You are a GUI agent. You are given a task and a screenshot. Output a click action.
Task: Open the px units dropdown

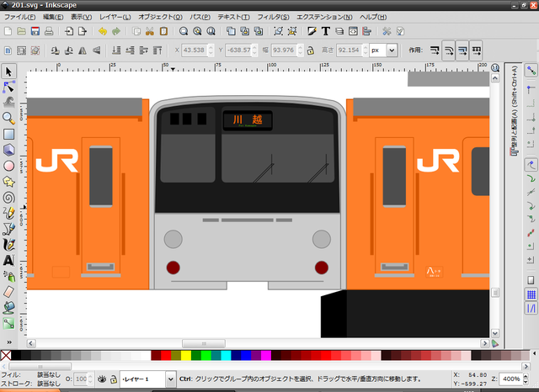(x=384, y=50)
